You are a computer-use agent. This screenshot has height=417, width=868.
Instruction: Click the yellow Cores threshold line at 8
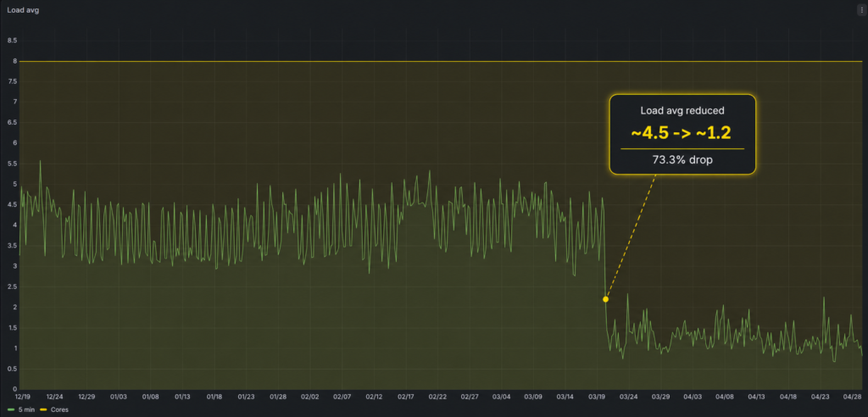tap(441, 61)
